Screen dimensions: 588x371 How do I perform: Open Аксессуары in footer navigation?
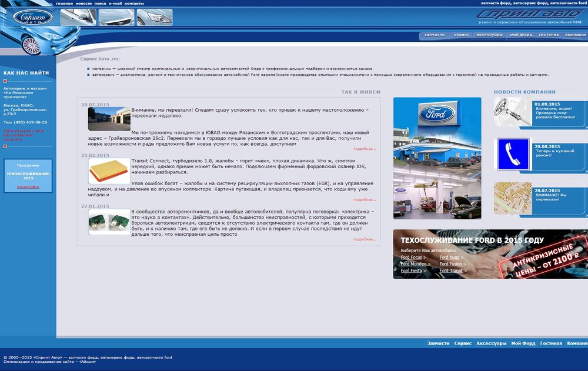click(x=491, y=343)
